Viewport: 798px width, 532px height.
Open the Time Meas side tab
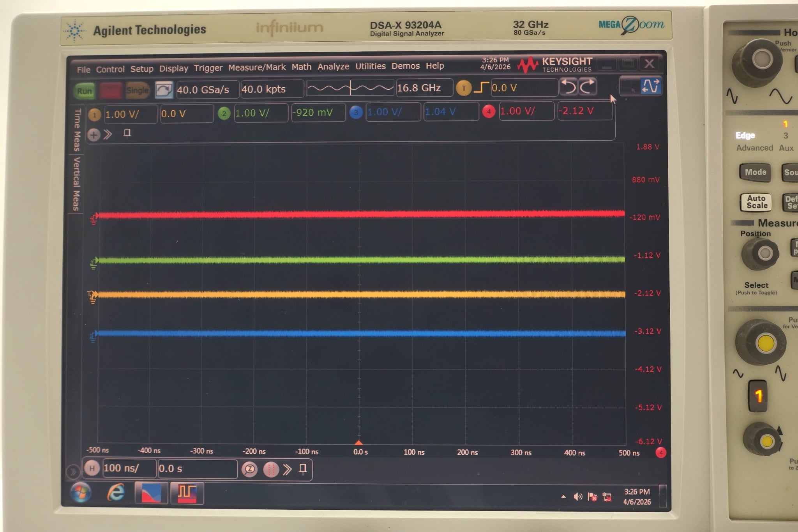(77, 130)
